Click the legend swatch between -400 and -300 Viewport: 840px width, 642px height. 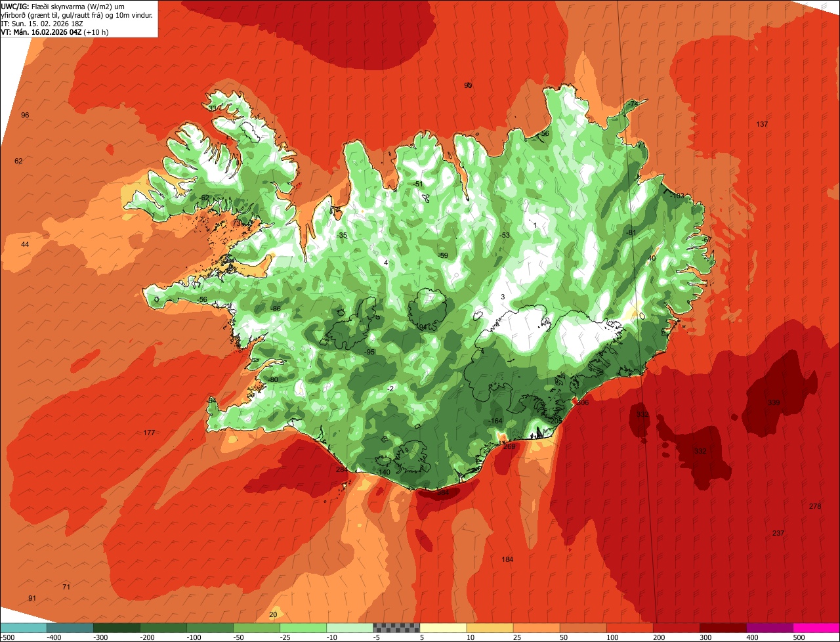[70, 628]
